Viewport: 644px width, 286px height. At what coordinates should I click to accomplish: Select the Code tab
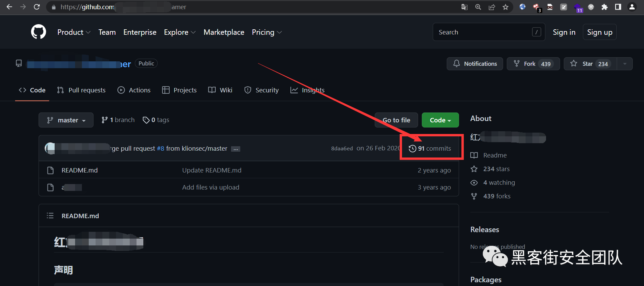(x=32, y=90)
